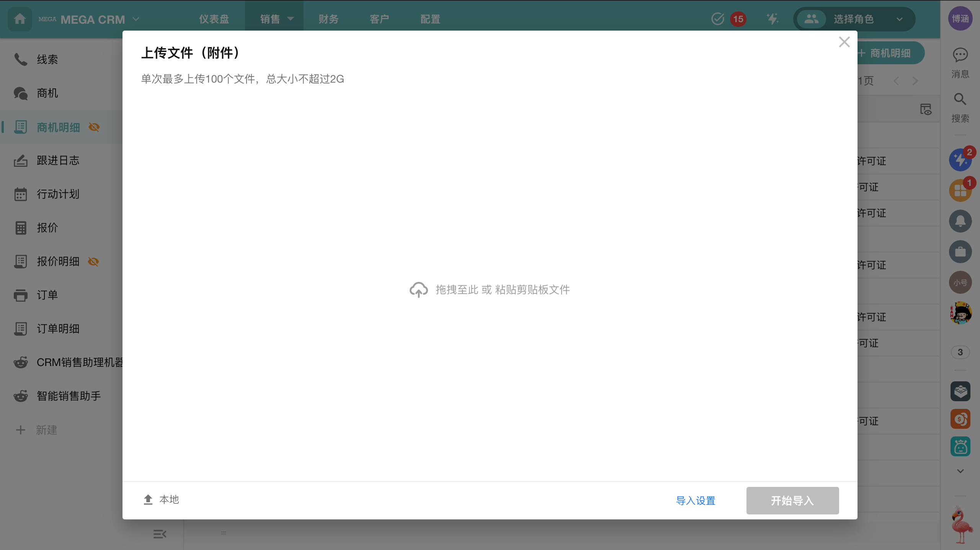Collapse the sidebar with bottom menu toggle
This screenshot has height=550, width=980.
pos(160,534)
